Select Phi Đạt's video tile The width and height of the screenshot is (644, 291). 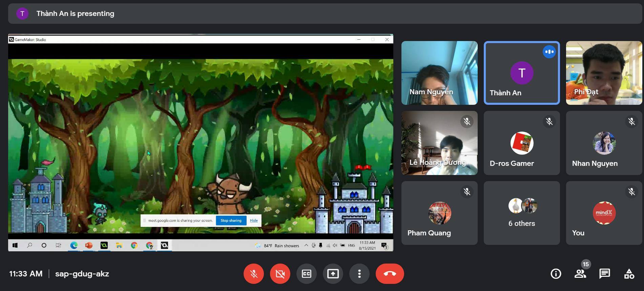pyautogui.click(x=604, y=73)
